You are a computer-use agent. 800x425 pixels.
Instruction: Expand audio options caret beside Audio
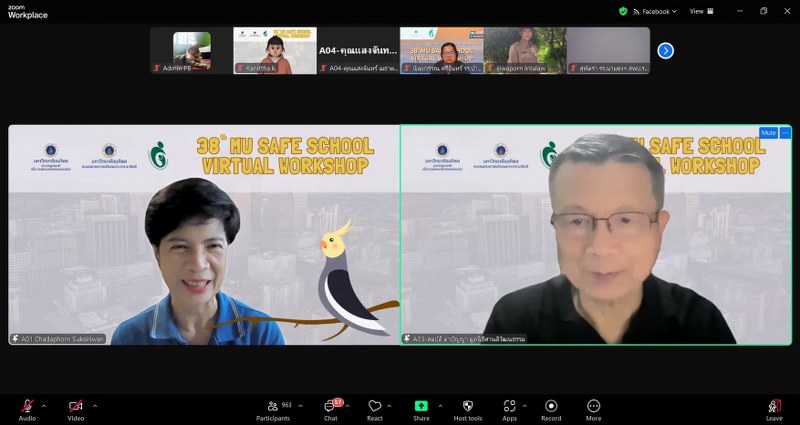[x=43, y=406]
